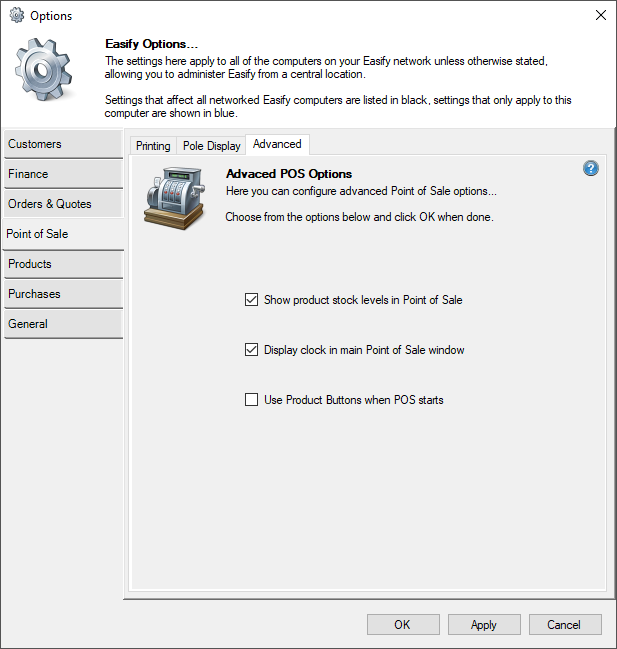Uncheck Display clock in main POS window
The image size is (617, 649).
252,350
